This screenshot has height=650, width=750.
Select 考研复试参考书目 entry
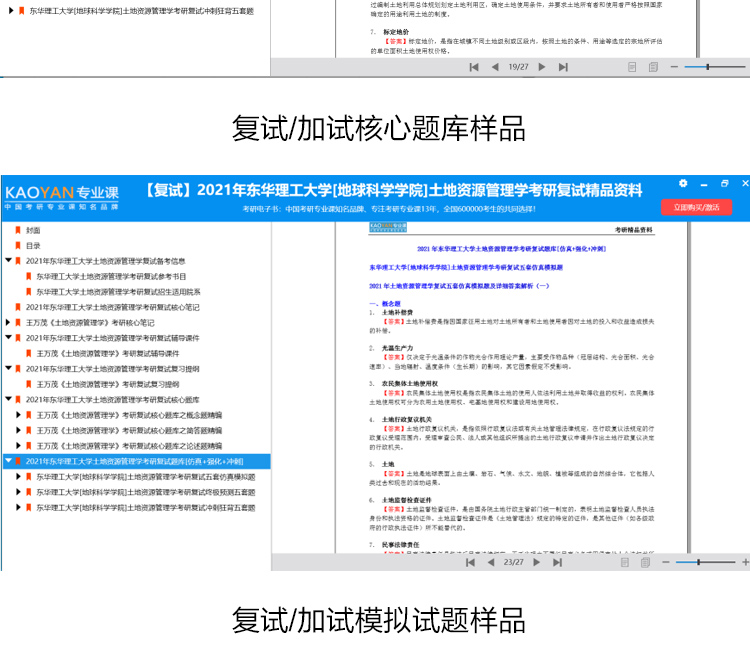click(111, 276)
